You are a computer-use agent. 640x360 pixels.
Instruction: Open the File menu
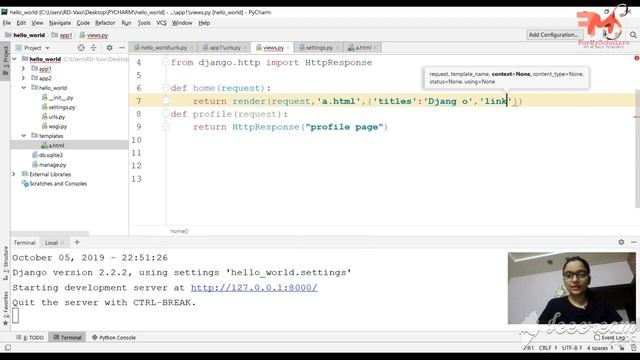(7, 23)
